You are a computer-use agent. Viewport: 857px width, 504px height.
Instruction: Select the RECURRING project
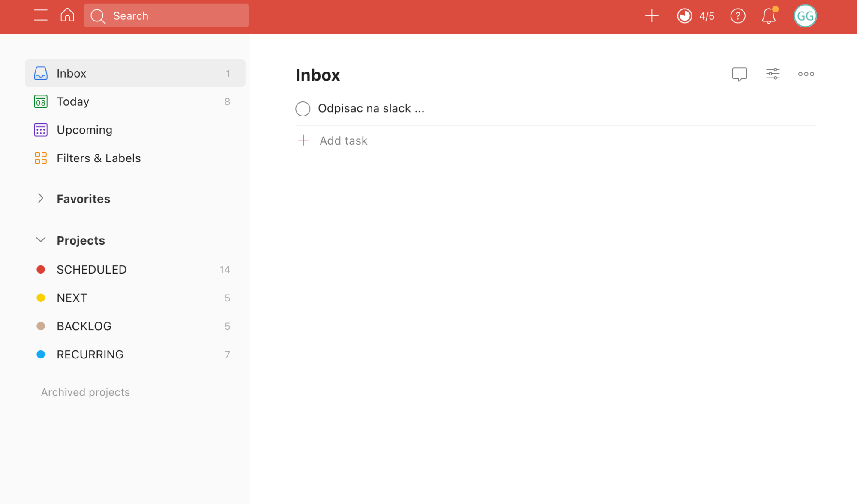(90, 353)
